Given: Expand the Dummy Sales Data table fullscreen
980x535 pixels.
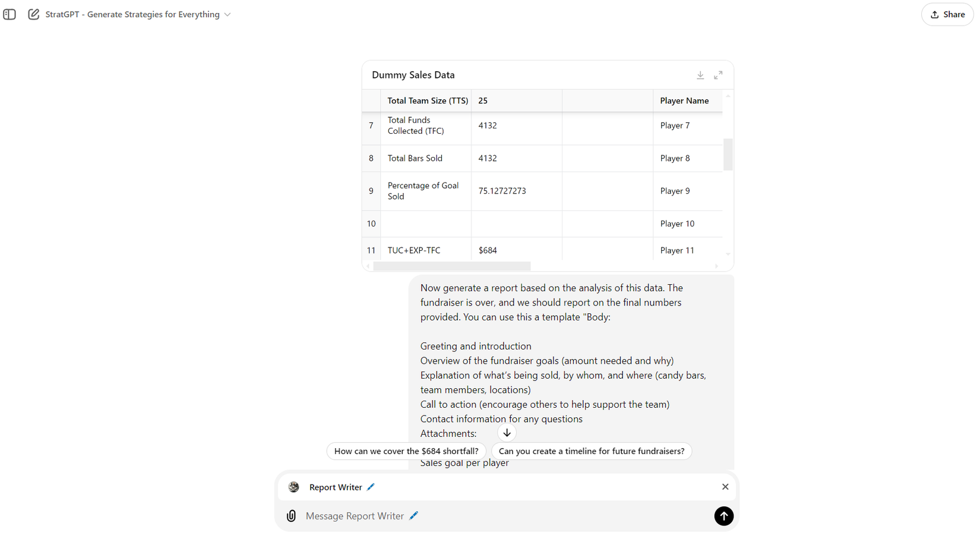Looking at the screenshot, I should (x=718, y=75).
